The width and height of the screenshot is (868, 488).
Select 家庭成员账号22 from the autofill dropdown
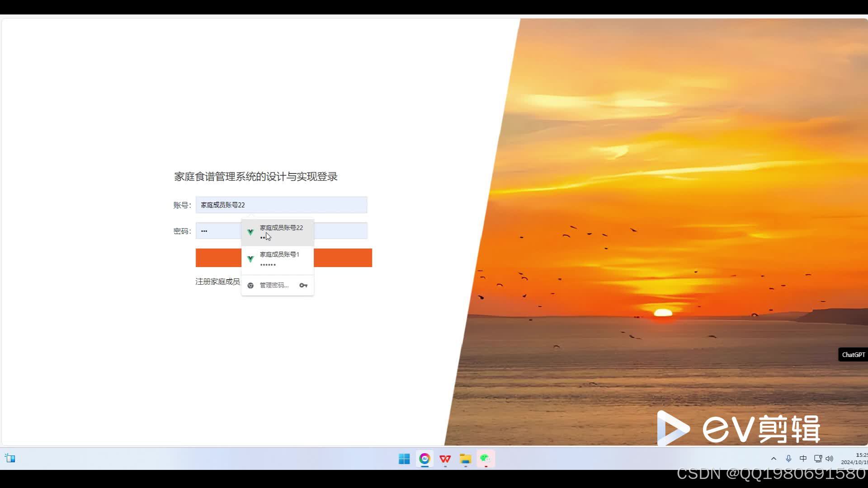click(x=280, y=232)
